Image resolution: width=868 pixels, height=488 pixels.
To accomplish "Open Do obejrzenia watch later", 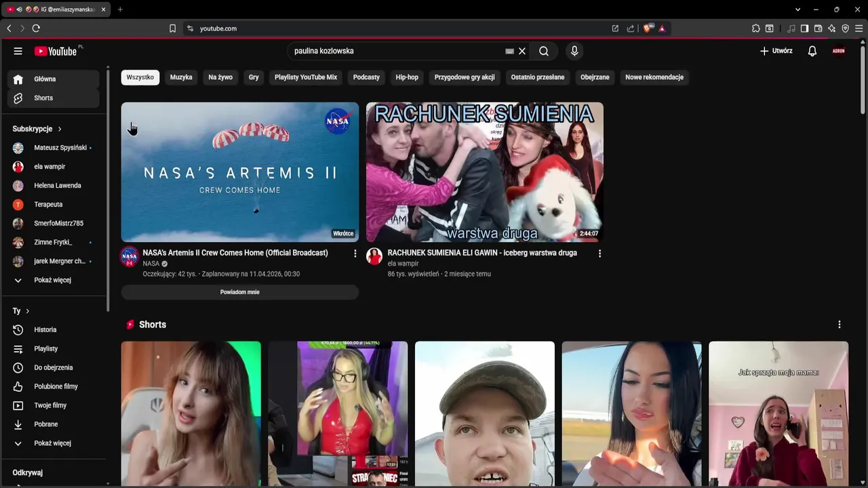I will (54, 367).
